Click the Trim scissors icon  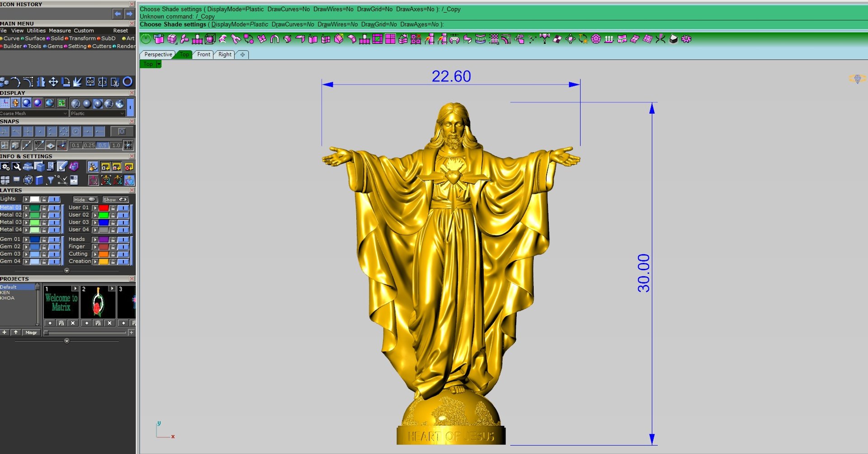pos(115,82)
